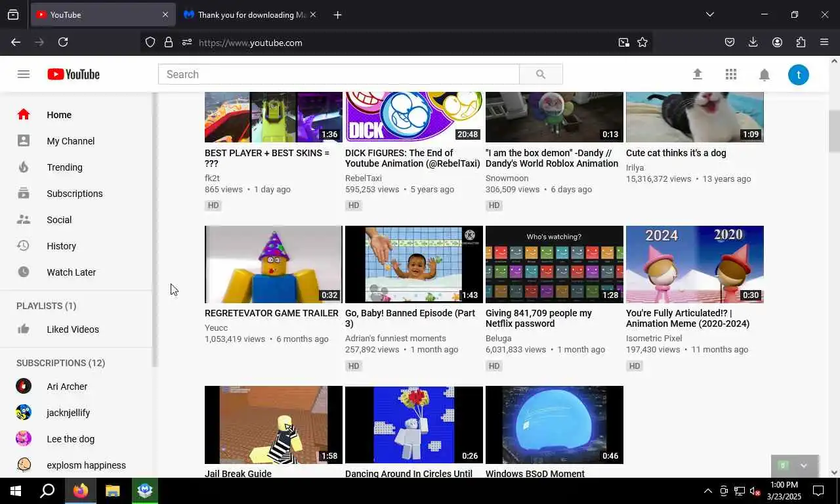Open the Windows Start menu
The image size is (840, 504).
pos(16,491)
